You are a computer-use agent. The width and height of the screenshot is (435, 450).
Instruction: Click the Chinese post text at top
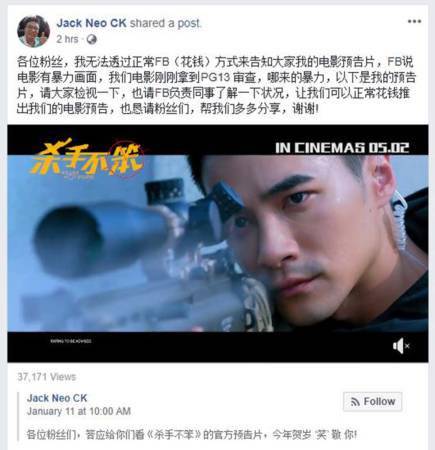[217, 85]
